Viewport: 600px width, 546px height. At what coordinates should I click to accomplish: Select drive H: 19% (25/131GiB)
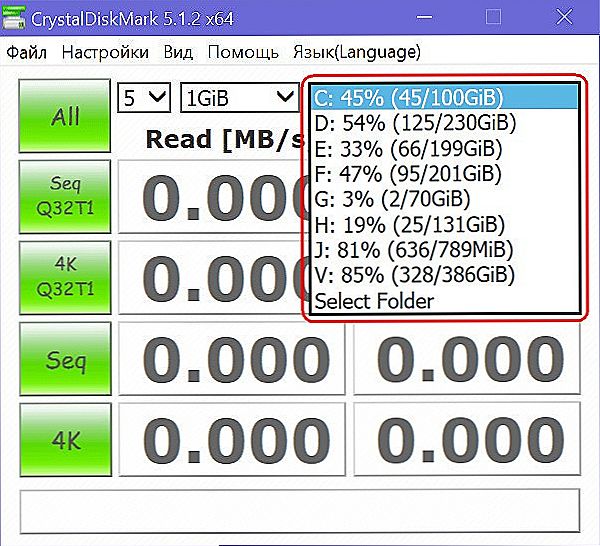pos(444,225)
